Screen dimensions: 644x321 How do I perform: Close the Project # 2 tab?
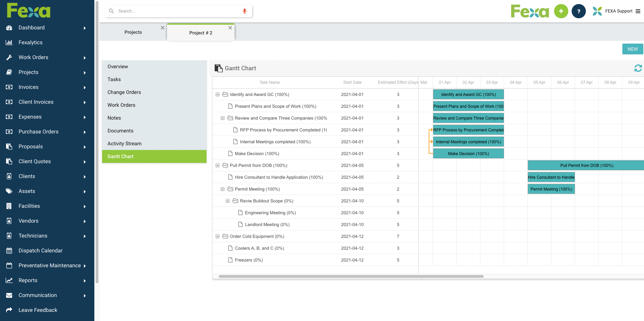[230, 28]
